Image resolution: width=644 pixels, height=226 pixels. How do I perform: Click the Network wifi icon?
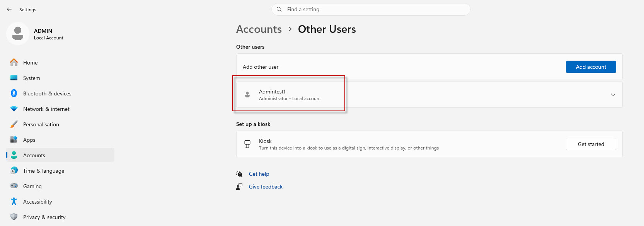(14, 109)
